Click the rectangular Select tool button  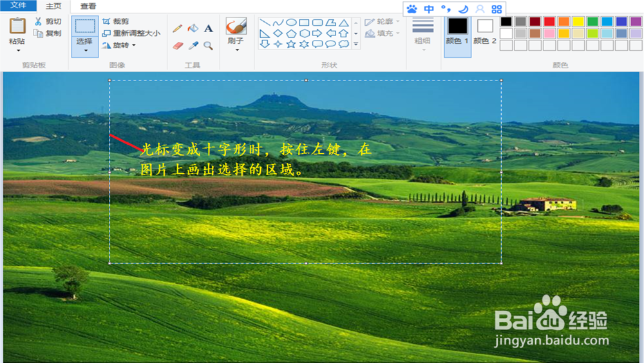tap(84, 26)
